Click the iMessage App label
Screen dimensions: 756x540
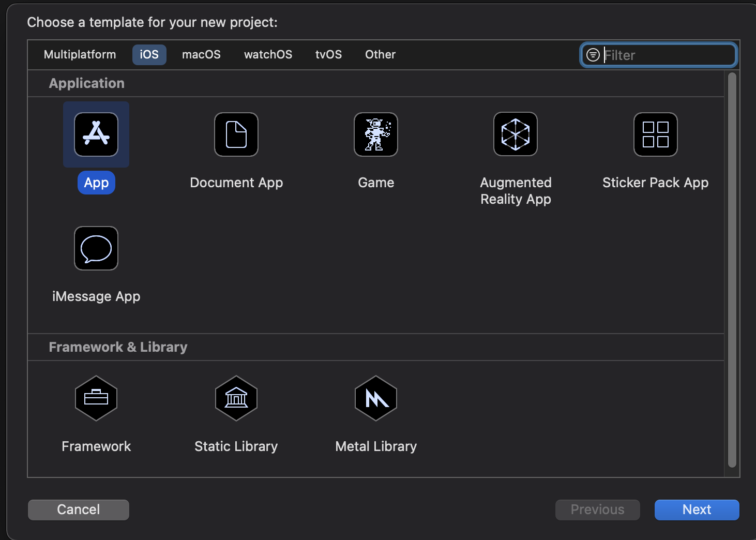coord(96,296)
